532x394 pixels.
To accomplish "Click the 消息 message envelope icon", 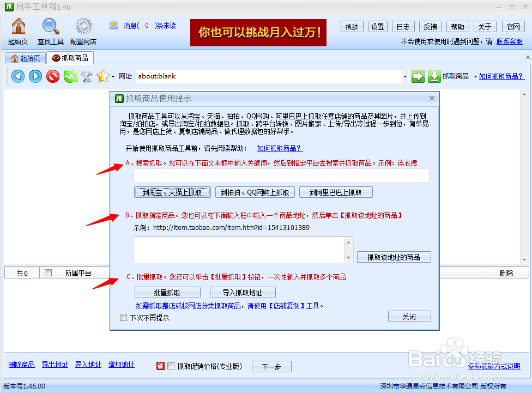I will pos(113,25).
